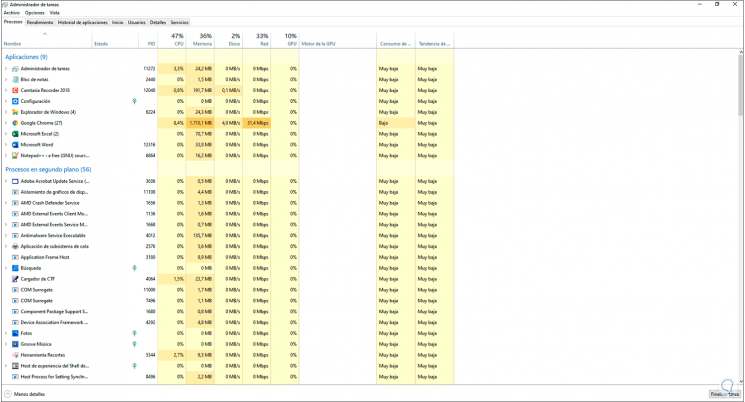Click Chrome's 31,4 Mbps network cell
Image resolution: width=745 pixels, height=402 pixels.
pos(257,123)
